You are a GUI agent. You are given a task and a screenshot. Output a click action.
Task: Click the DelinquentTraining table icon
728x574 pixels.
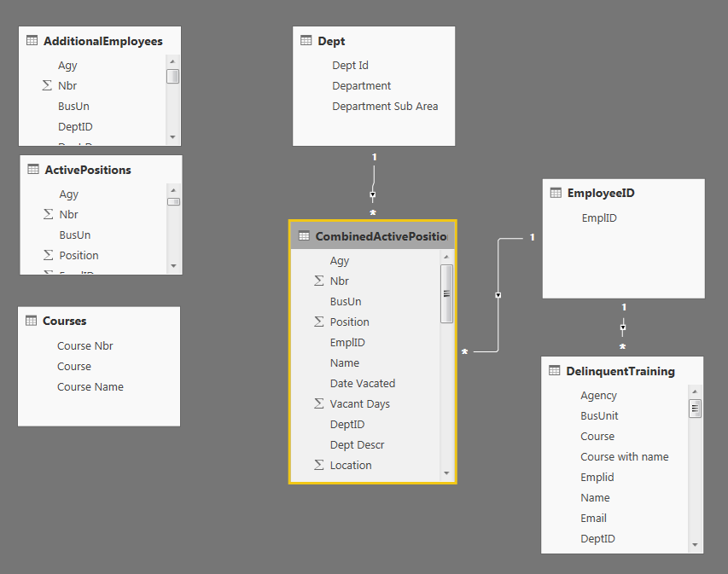555,370
